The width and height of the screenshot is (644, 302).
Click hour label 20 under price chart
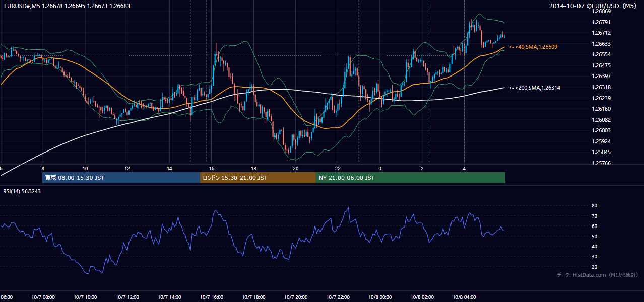pos(296,168)
